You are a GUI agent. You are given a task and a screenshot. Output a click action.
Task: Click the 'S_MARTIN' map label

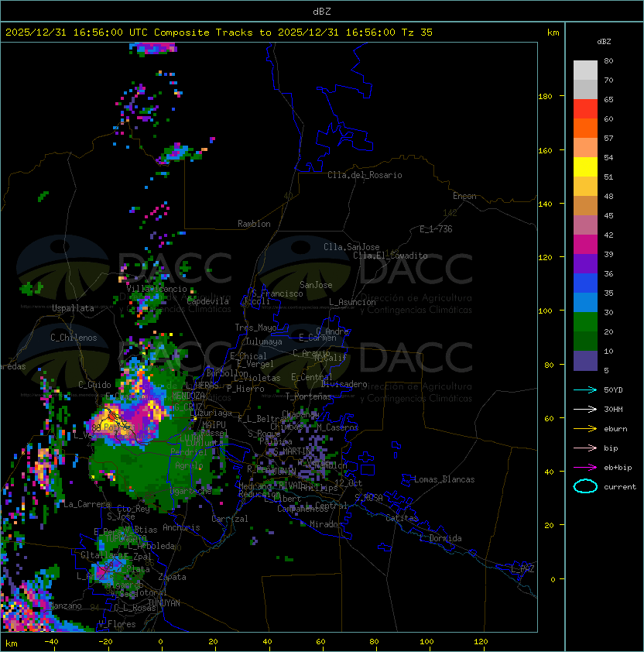coord(293,451)
